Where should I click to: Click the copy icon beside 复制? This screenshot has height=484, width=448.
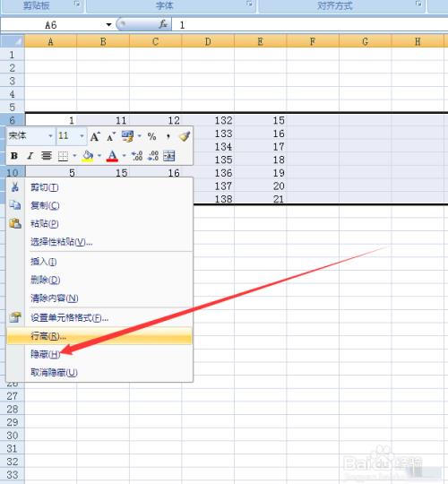click(15, 204)
